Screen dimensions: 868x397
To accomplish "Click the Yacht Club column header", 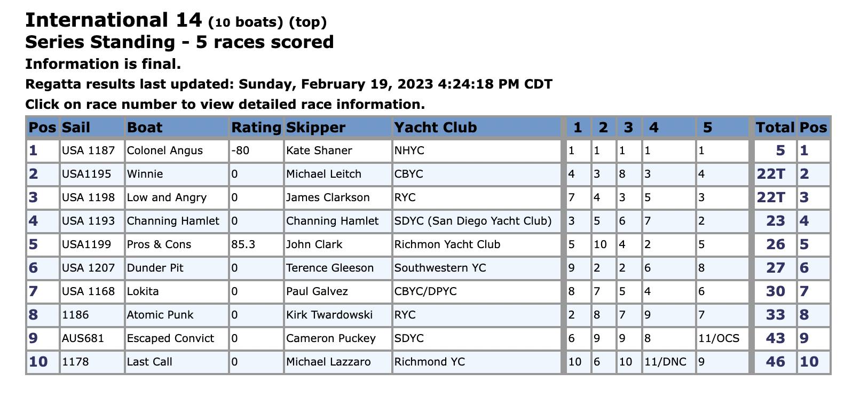I will [x=436, y=128].
